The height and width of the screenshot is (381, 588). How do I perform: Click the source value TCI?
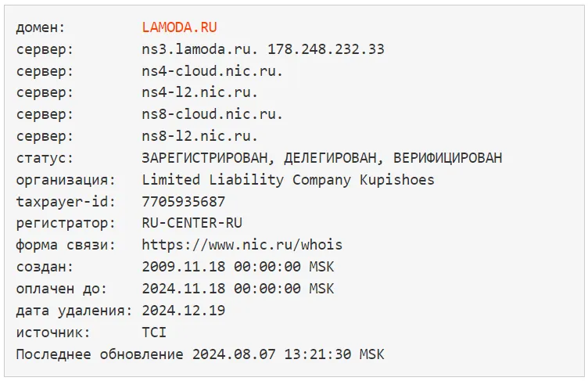(154, 332)
